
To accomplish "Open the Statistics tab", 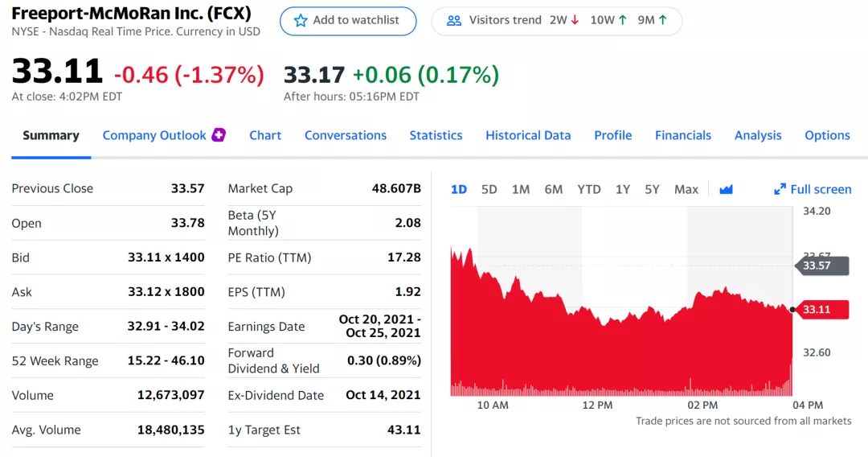I will coord(436,135).
